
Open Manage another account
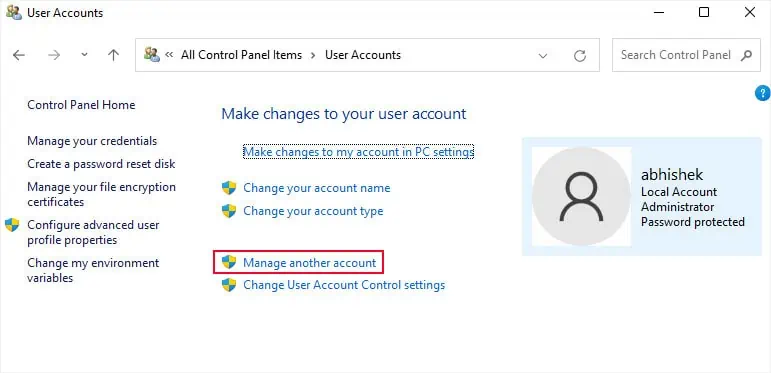[310, 263]
